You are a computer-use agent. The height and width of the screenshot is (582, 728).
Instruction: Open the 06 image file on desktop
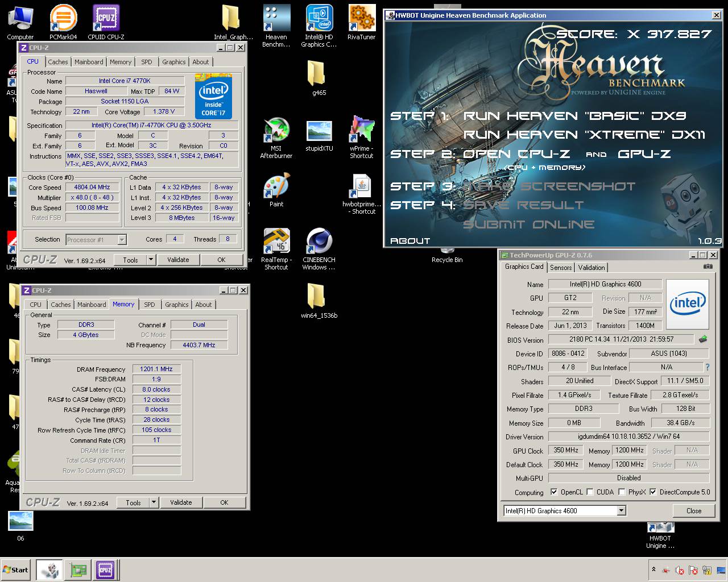(20, 526)
